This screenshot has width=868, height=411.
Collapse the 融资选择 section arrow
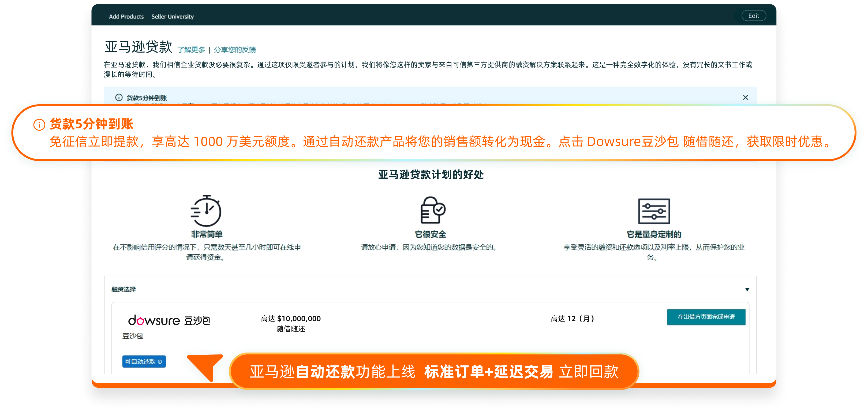747,289
